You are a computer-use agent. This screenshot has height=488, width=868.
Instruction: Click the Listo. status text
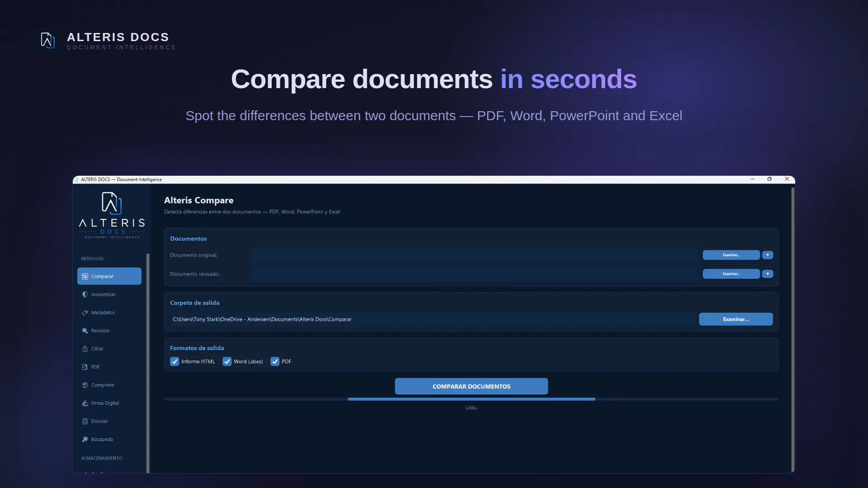(471, 408)
